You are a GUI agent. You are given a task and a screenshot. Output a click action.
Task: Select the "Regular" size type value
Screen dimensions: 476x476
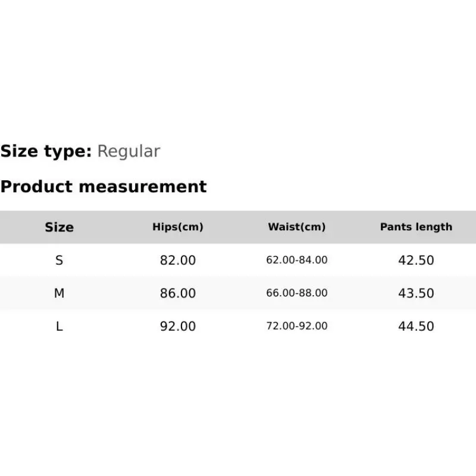(x=129, y=151)
